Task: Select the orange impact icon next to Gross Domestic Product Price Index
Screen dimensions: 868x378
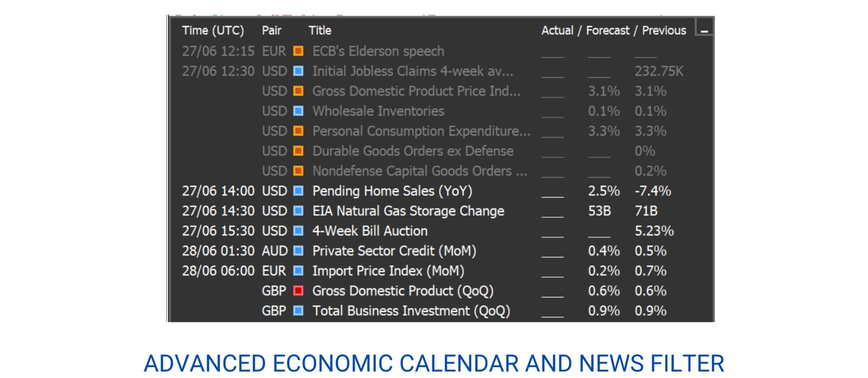Action: (299, 91)
